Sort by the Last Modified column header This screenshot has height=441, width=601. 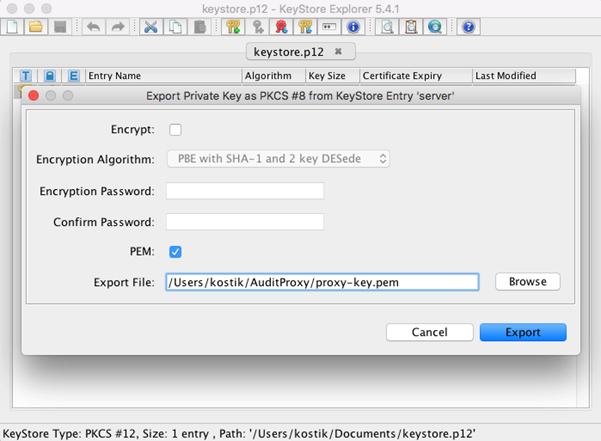tap(524, 76)
